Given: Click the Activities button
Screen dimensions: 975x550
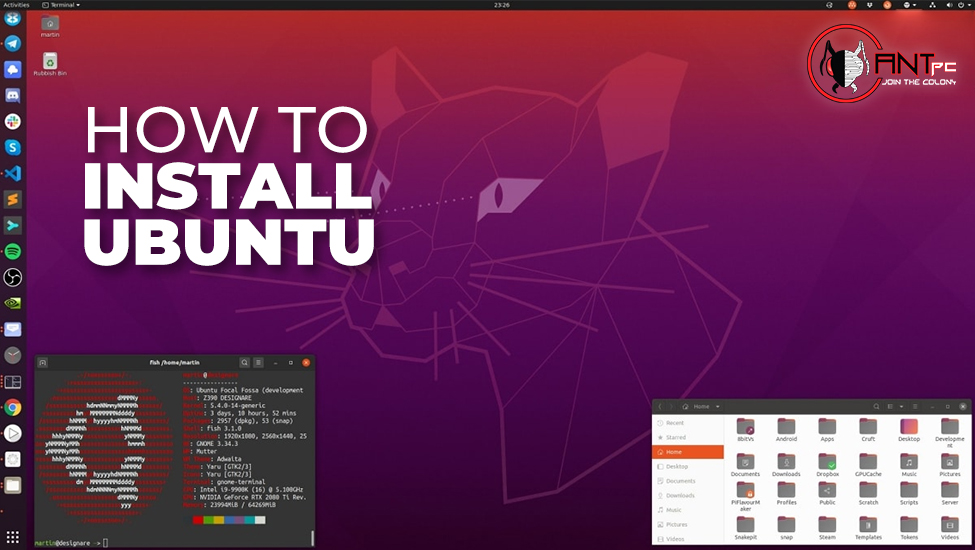Looking at the screenshot, I should click(16, 4).
